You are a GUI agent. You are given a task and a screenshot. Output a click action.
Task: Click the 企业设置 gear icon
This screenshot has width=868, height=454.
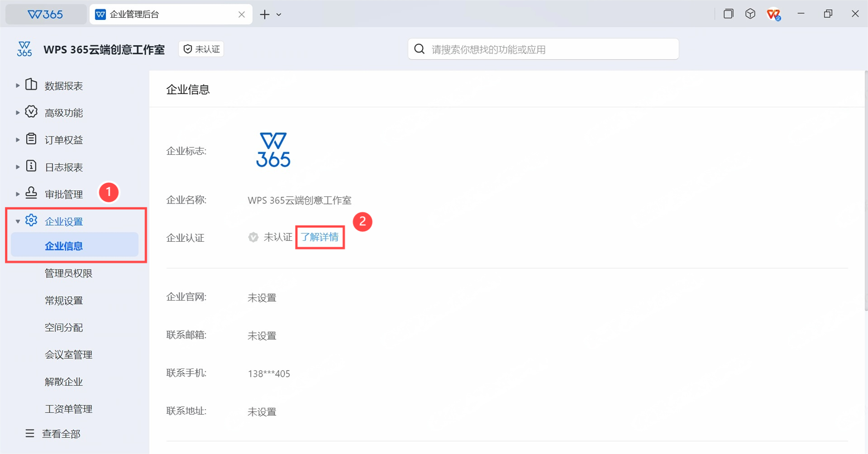tap(31, 220)
